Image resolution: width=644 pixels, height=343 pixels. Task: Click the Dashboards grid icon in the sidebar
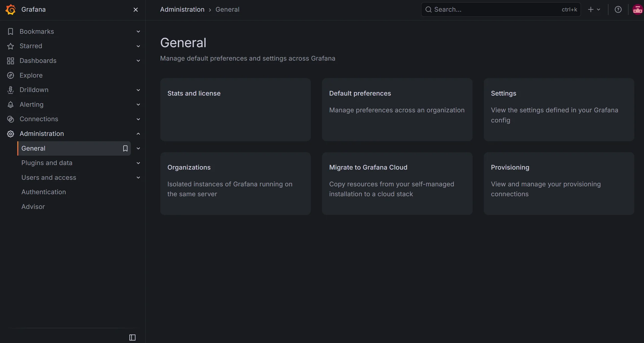10,61
